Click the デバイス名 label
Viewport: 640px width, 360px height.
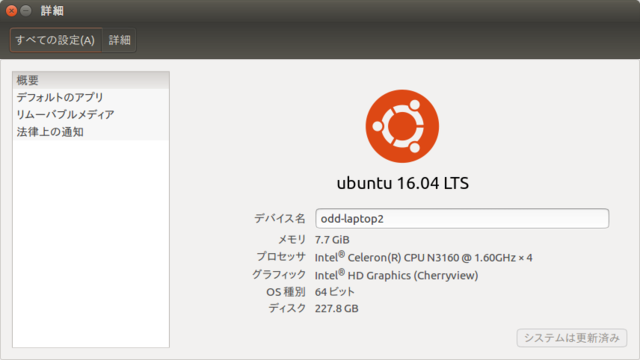point(280,218)
